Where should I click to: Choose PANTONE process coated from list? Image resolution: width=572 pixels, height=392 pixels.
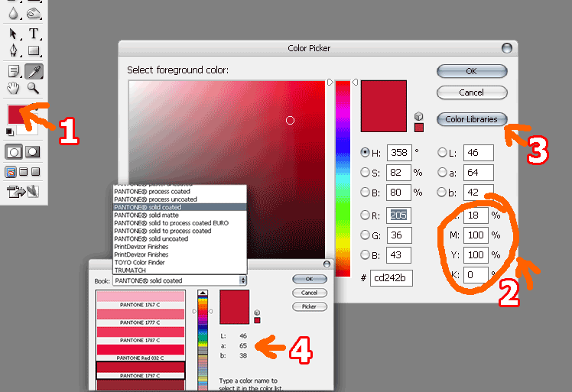click(180, 192)
